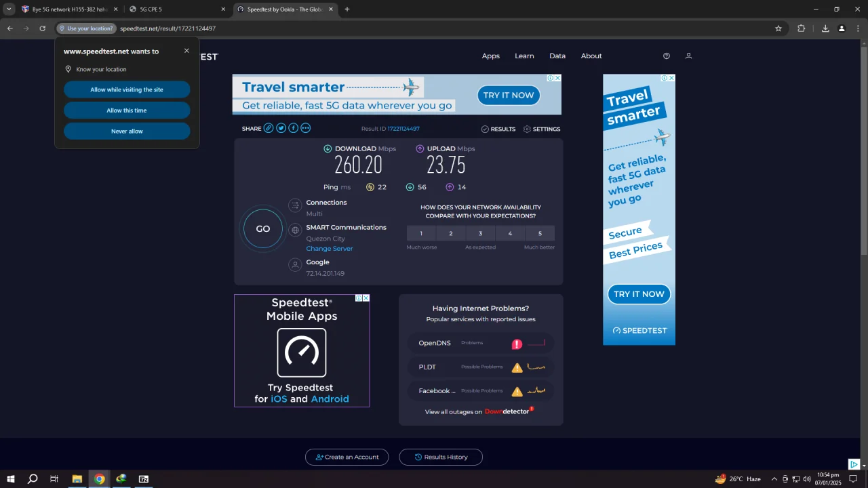Start a new test with the GO button
Image resolution: width=868 pixels, height=488 pixels.
pos(263,229)
